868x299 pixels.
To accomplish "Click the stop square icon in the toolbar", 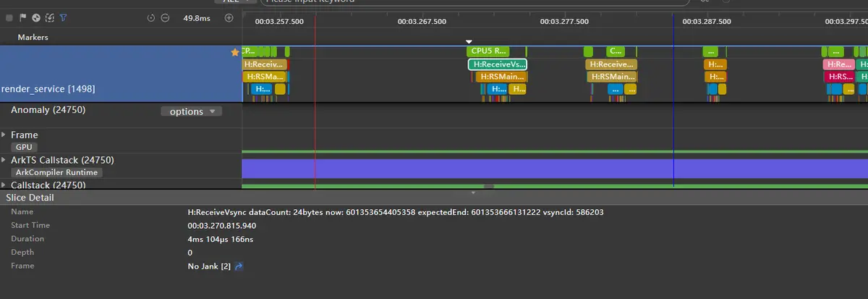I will click(10, 17).
